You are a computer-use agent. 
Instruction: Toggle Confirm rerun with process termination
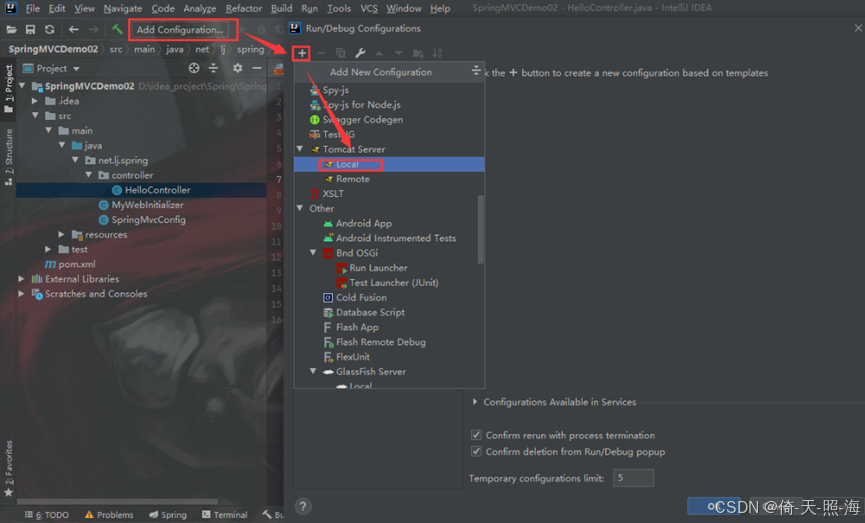coord(476,435)
